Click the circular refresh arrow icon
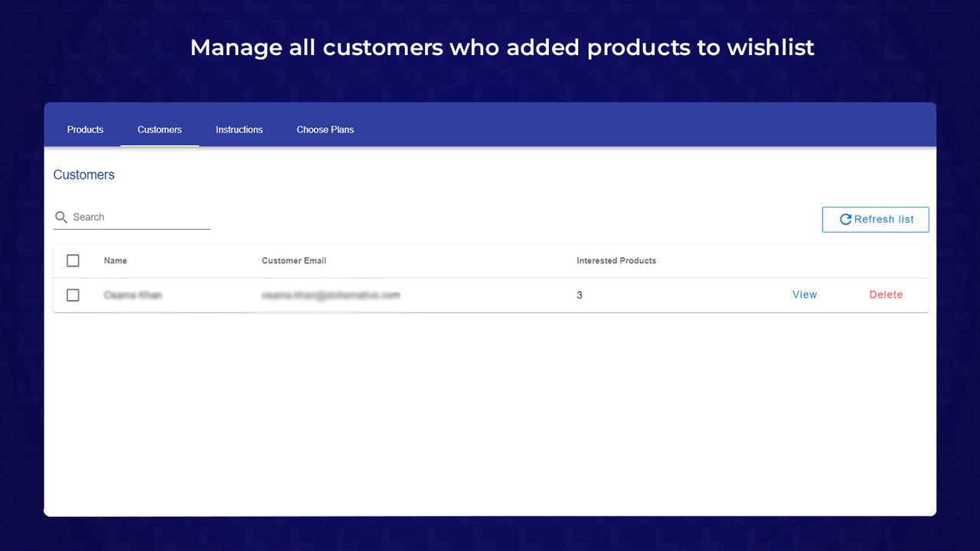980x551 pixels. pyautogui.click(x=845, y=219)
